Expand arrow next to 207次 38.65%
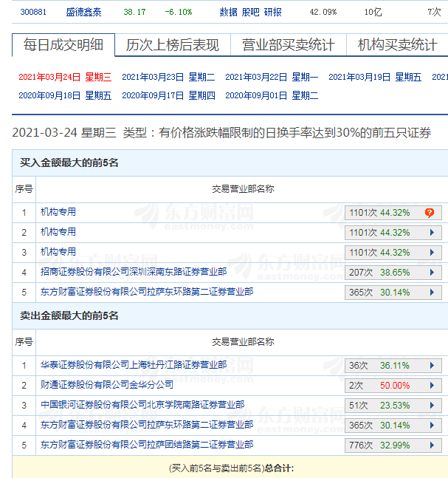The height and width of the screenshot is (478, 448). point(432,272)
